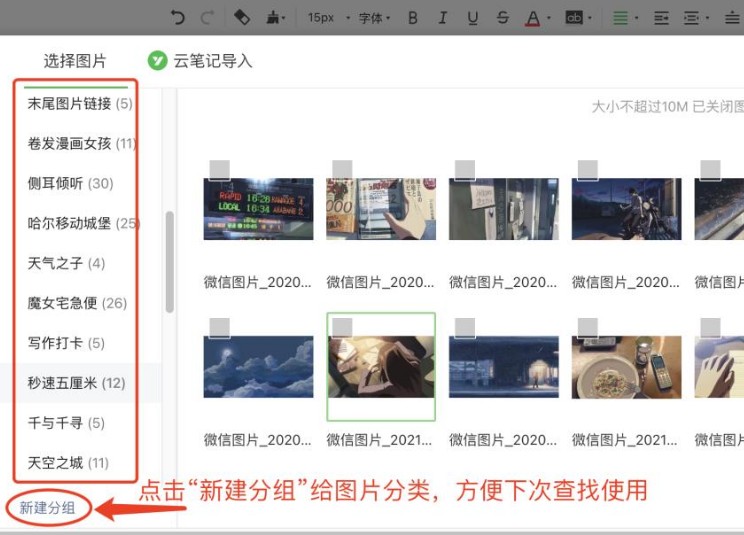Screen dimensions: 744x535
Task: Click the first-line indent icon
Action: pyautogui.click(x=661, y=18)
